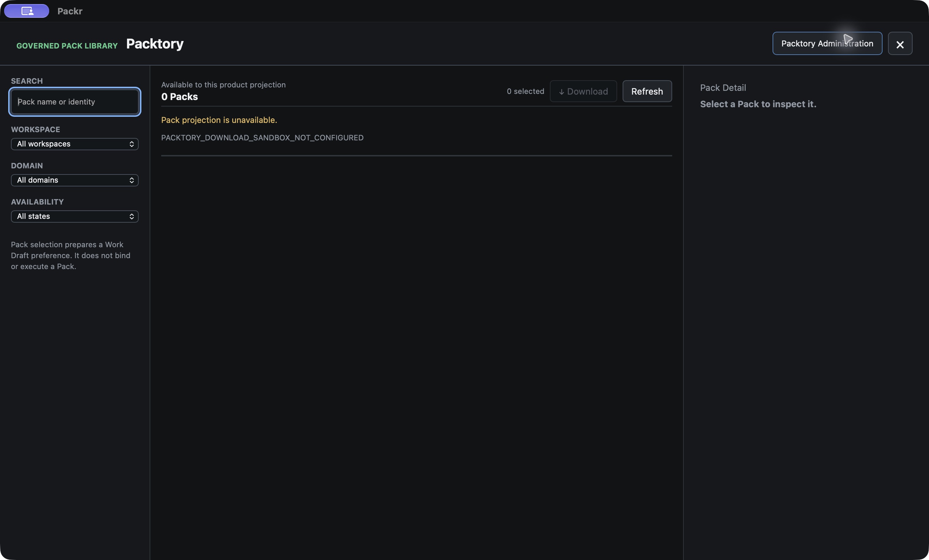
Task: Click the Download button
Action: click(583, 91)
